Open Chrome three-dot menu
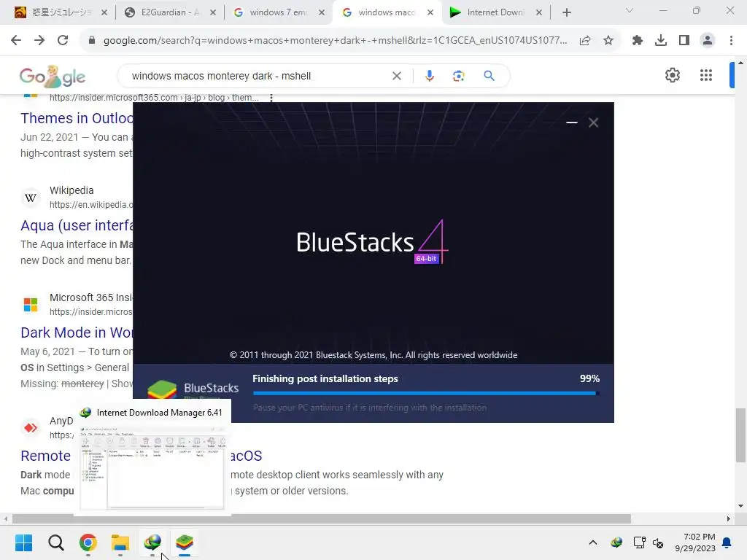 (731, 41)
